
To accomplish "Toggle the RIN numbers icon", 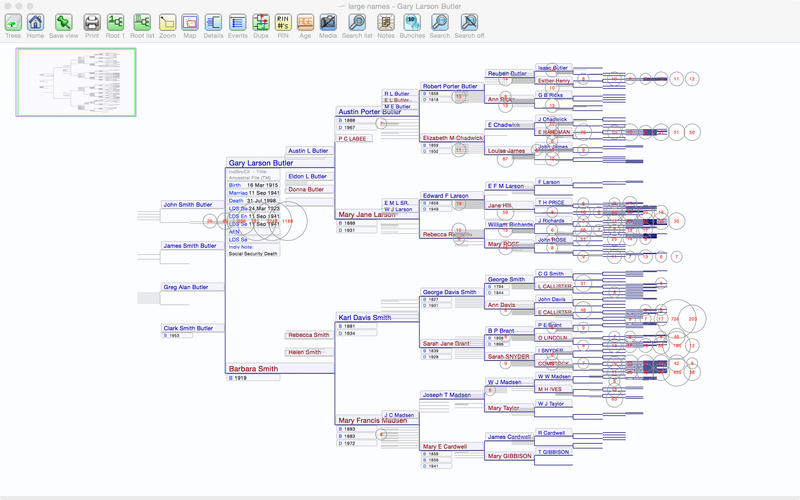I will coord(283,22).
